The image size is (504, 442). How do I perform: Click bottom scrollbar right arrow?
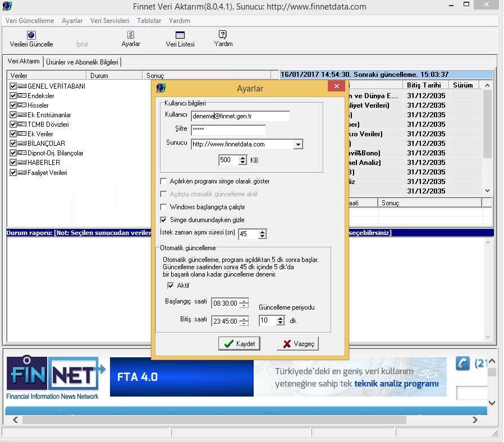(475, 420)
